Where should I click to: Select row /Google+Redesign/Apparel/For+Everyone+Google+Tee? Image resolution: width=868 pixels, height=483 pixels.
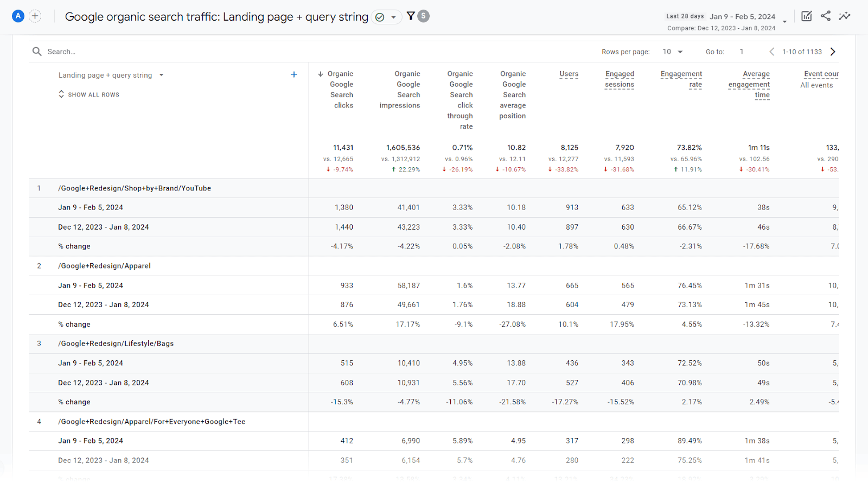click(x=152, y=422)
